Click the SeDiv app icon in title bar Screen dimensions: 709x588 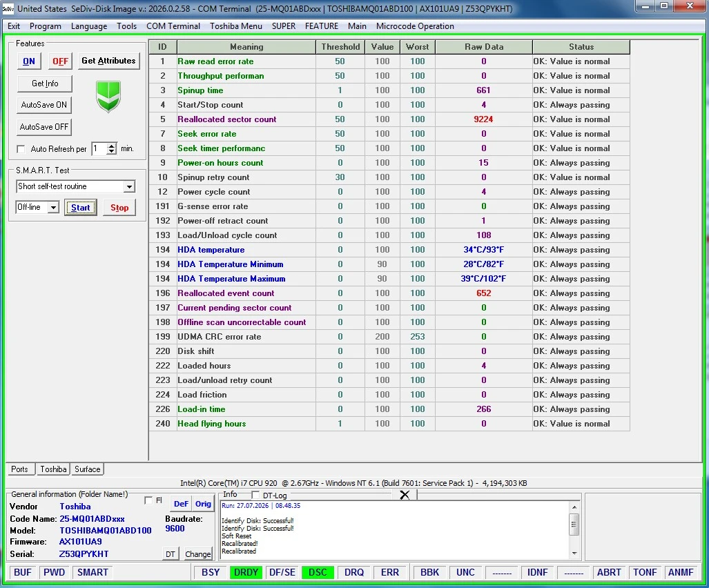point(8,8)
